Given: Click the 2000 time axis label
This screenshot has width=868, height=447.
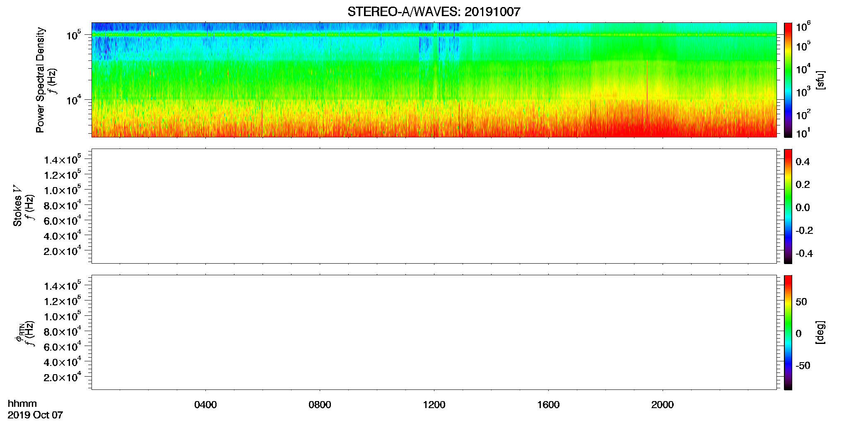Looking at the screenshot, I should pos(663,405).
